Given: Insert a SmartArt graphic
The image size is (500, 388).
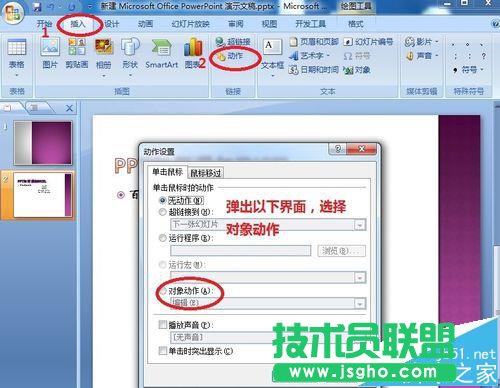Looking at the screenshot, I should [161, 53].
